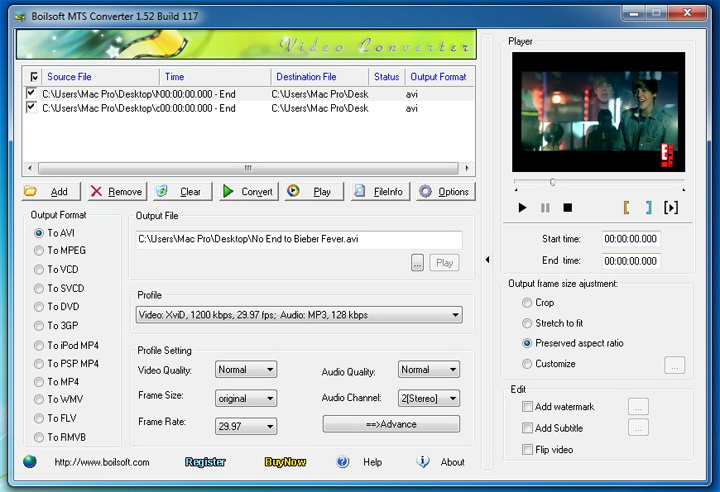This screenshot has height=492, width=720.
Task: Select the To MPEG output format
Action: coord(39,251)
